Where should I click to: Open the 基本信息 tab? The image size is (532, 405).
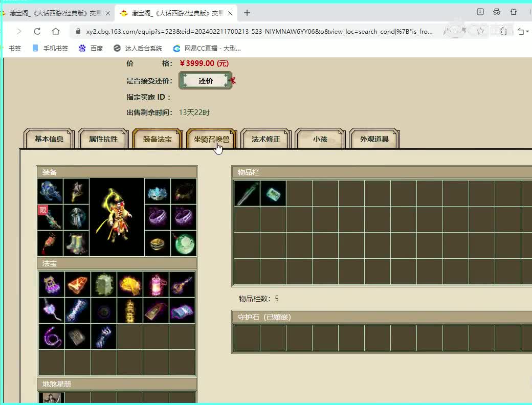pos(49,139)
